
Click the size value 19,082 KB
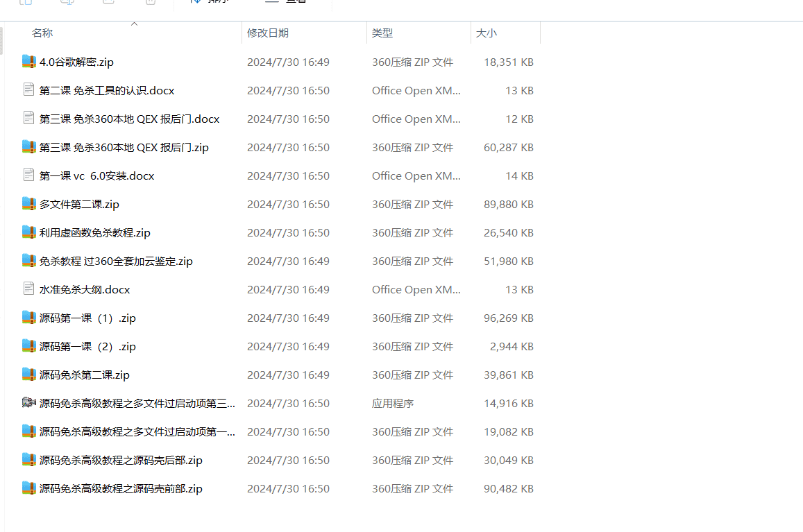click(x=509, y=431)
